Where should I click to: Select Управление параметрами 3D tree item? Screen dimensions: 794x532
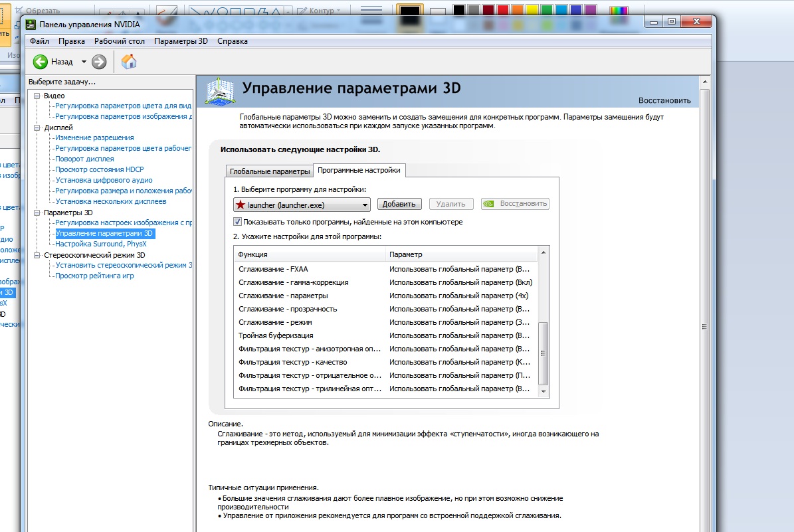click(x=104, y=233)
